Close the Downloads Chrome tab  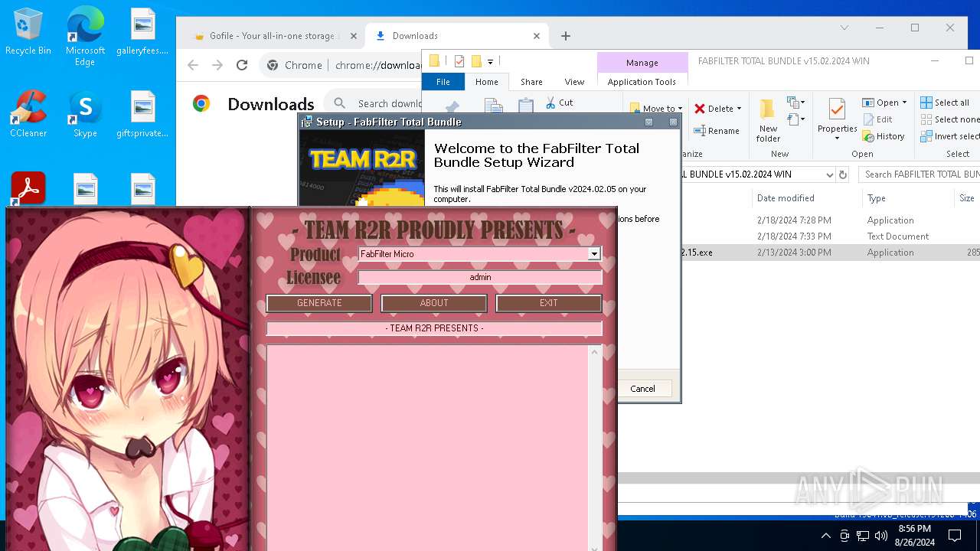coord(537,36)
